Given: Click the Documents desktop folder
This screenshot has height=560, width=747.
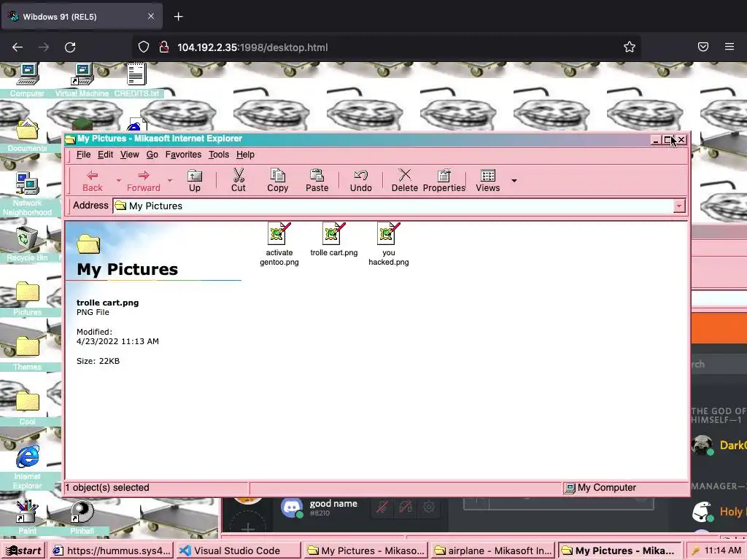Looking at the screenshot, I should coord(27,136).
